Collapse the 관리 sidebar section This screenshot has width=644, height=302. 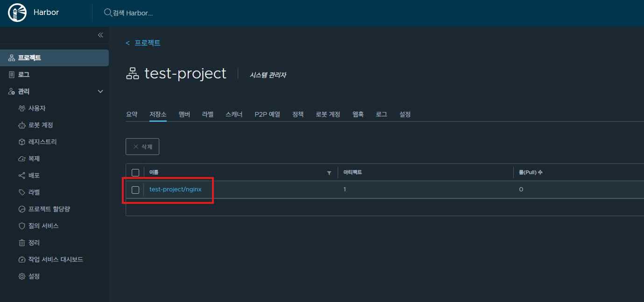point(100,91)
